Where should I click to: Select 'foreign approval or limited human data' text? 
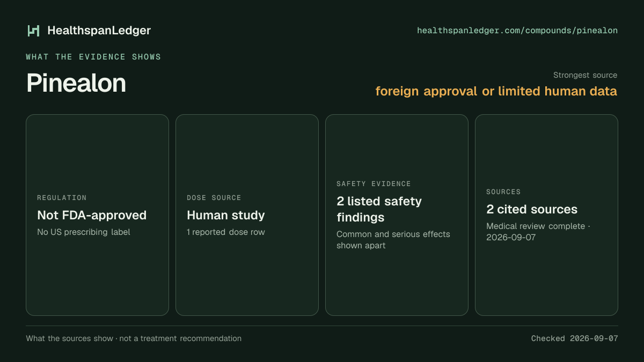496,91
